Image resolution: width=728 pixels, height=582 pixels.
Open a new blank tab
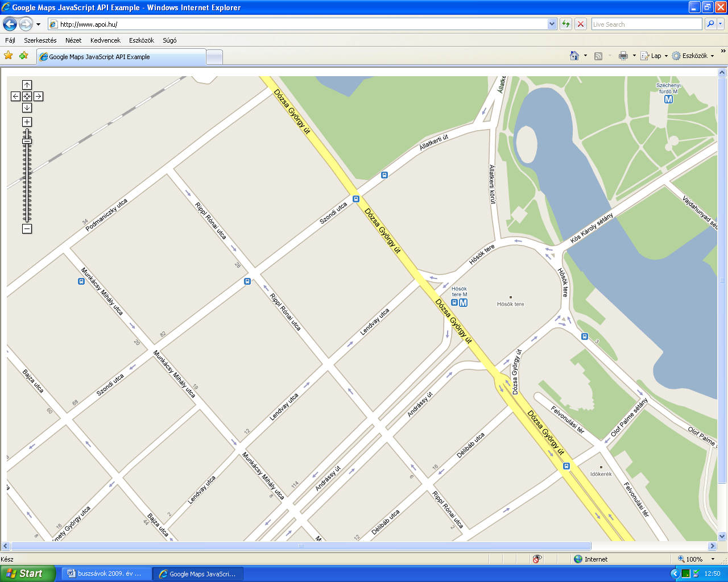point(214,57)
